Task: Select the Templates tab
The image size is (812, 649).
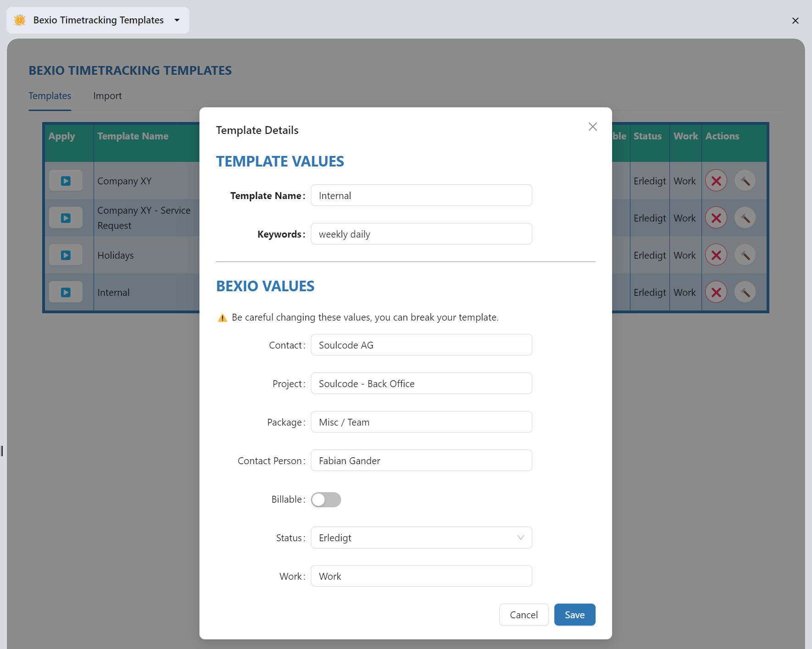Action: tap(50, 96)
